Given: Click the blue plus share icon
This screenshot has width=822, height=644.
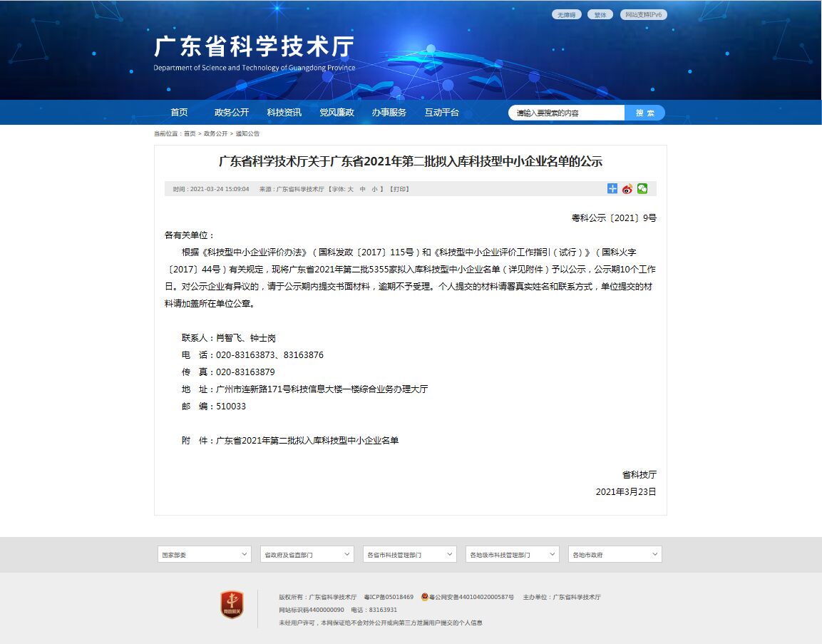Looking at the screenshot, I should 612,188.
